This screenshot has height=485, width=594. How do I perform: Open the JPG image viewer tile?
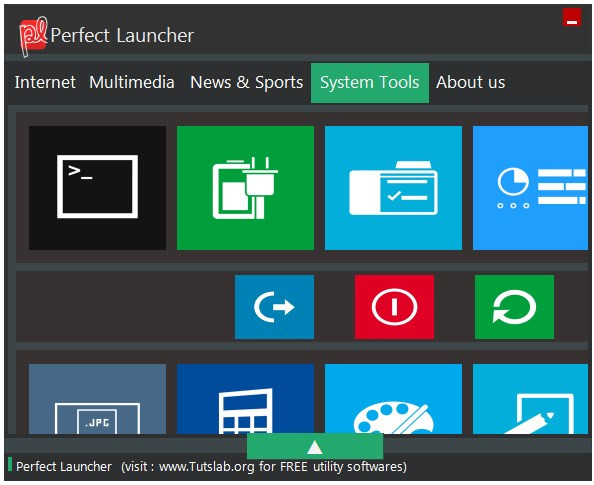coord(97,399)
